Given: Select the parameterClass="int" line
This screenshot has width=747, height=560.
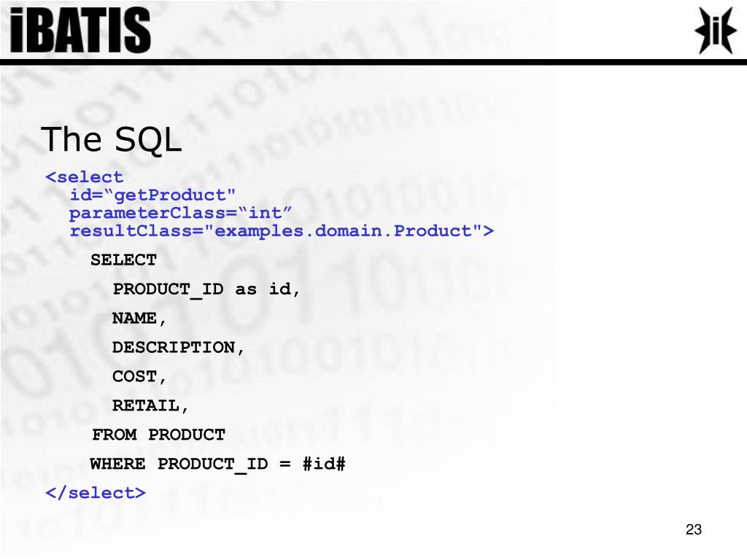Looking at the screenshot, I should point(180,213).
